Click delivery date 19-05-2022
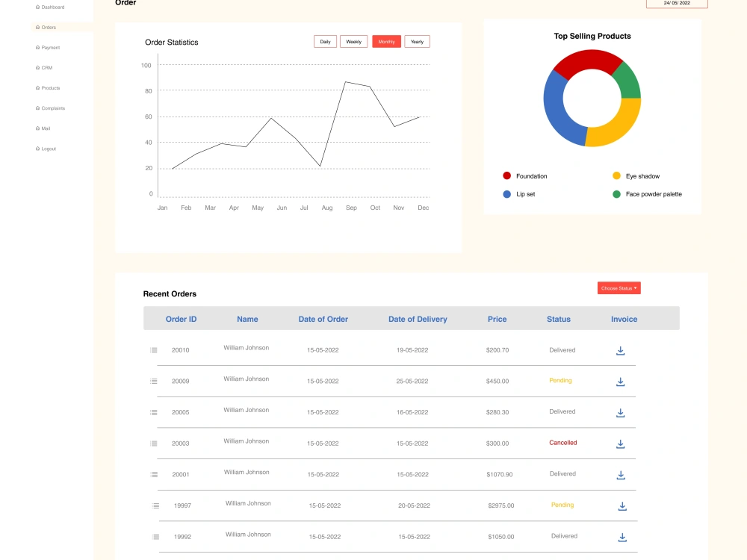747x560 pixels. click(x=412, y=350)
